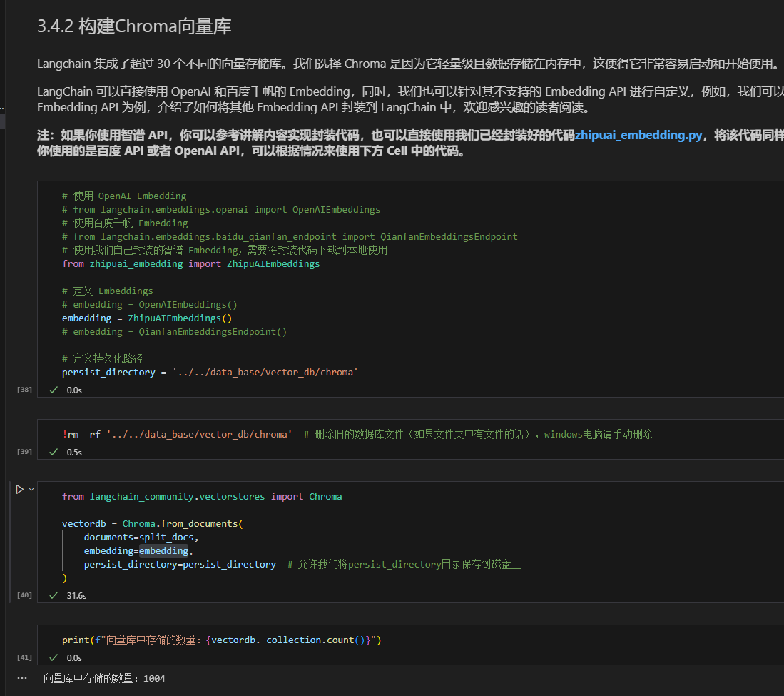The height and width of the screenshot is (696, 784).
Task: Click the '# embedding = QianfanEmbeddingsEndpoint()' comment
Action: (x=175, y=332)
